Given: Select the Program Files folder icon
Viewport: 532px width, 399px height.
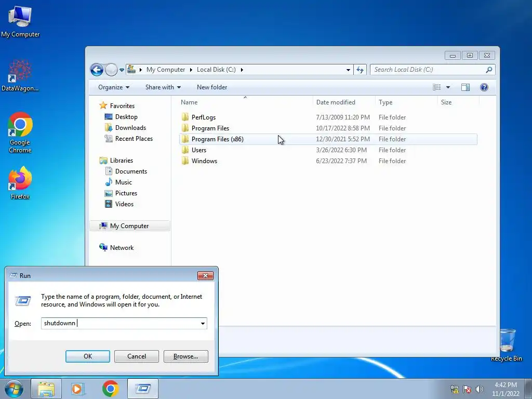Looking at the screenshot, I should point(185,128).
